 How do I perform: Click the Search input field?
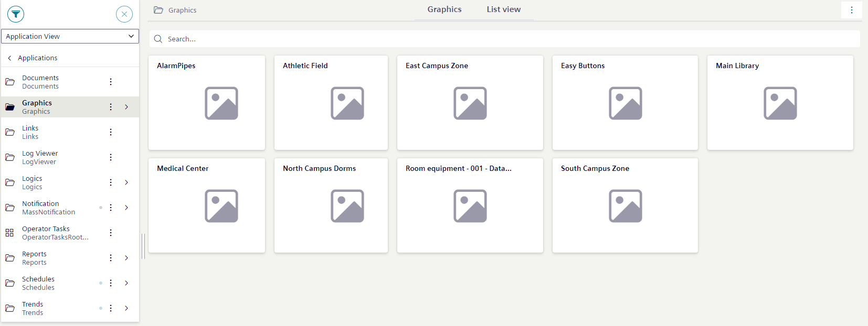click(x=504, y=39)
